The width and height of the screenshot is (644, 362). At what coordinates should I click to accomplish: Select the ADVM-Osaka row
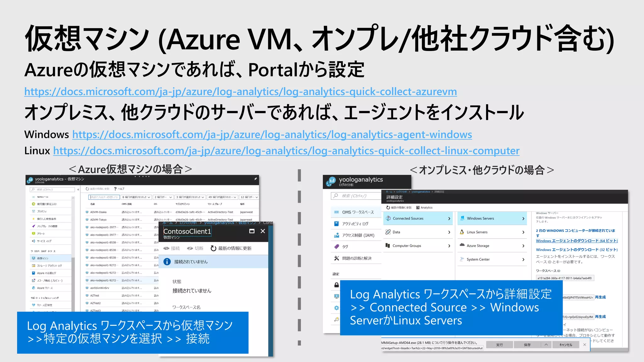pos(172,212)
